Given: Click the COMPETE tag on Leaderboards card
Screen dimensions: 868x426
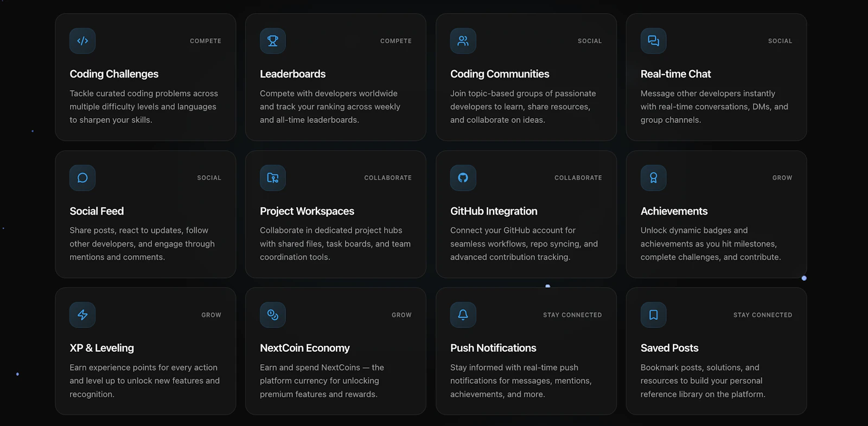Looking at the screenshot, I should [x=396, y=41].
